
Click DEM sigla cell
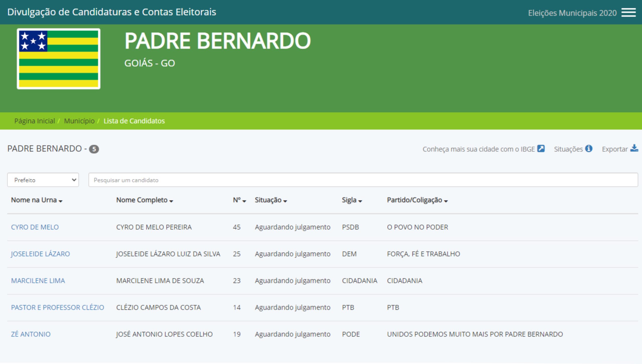349,254
